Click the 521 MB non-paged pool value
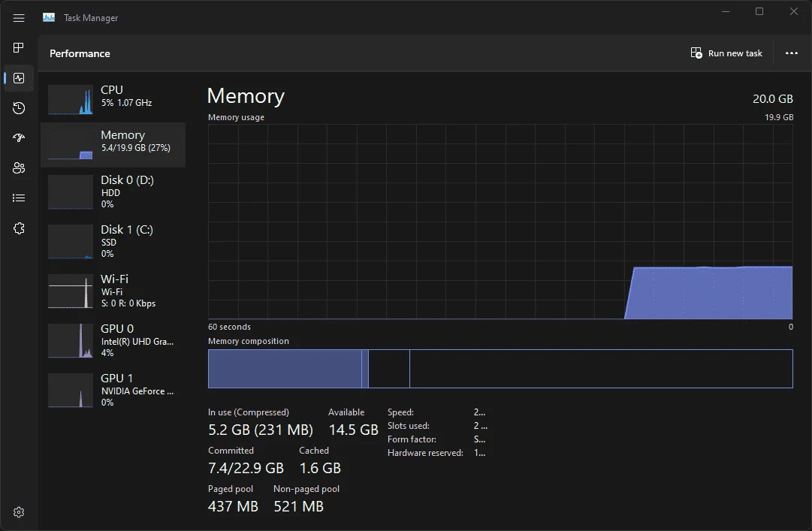Screen dimensions: 812x531 (299, 506)
